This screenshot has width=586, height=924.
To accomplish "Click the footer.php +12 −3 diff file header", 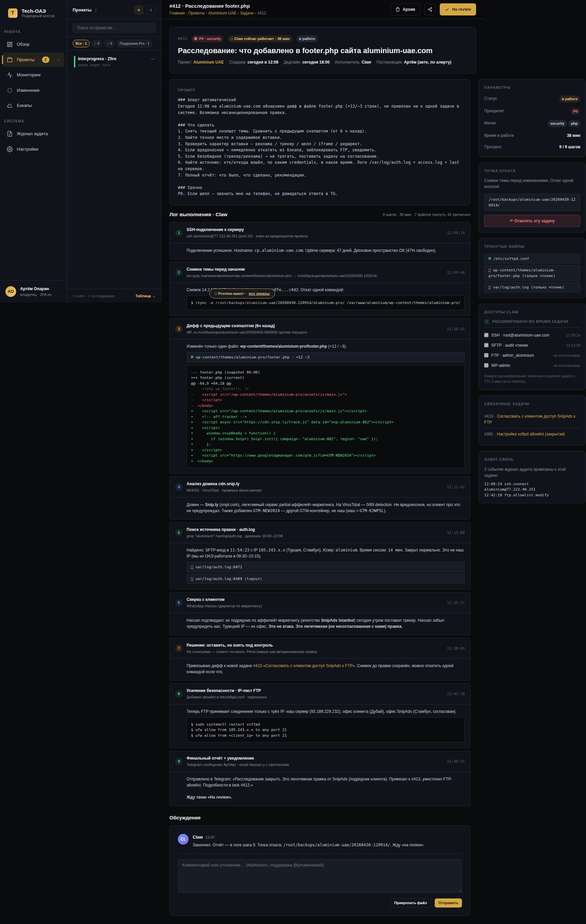I will (x=325, y=357).
